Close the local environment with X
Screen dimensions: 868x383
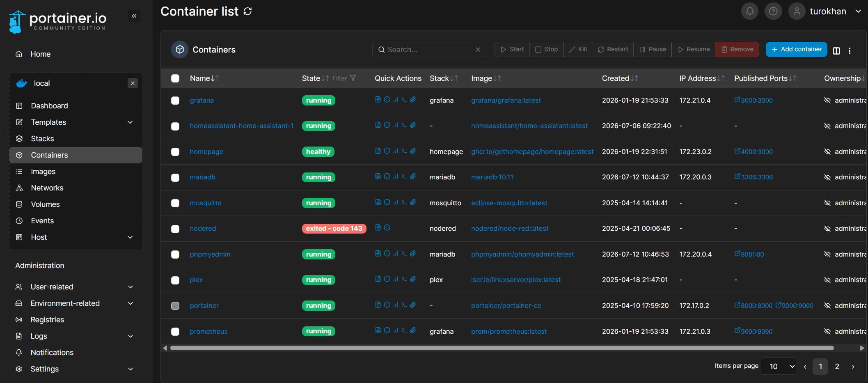pyautogui.click(x=133, y=83)
